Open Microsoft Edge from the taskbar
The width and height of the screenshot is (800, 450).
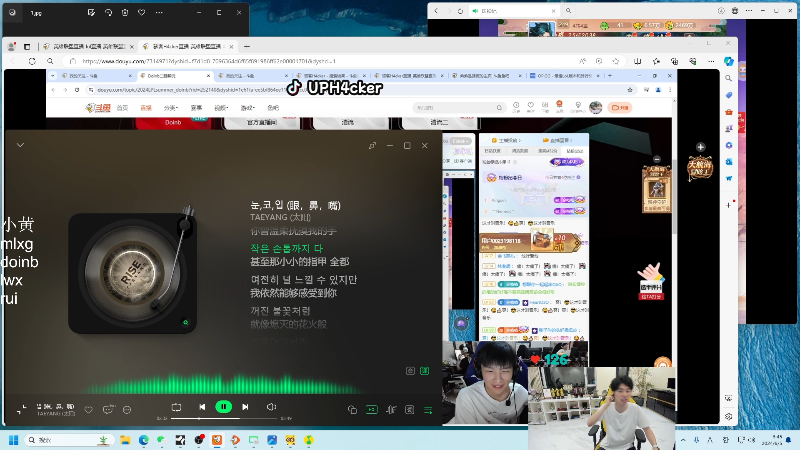coord(144,440)
